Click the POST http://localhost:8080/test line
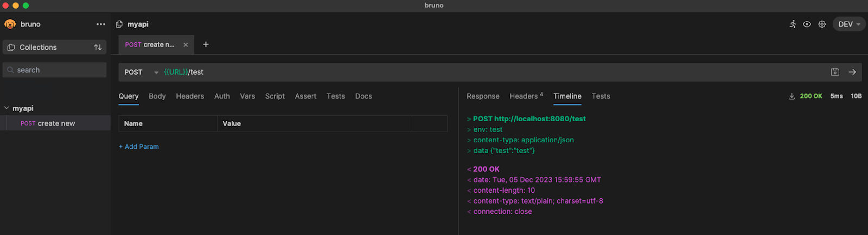Viewport: 868px width, 235px height. tap(526, 119)
